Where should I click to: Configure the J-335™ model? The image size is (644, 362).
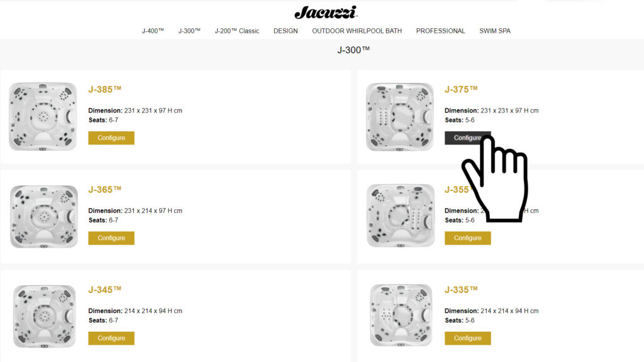[467, 338]
